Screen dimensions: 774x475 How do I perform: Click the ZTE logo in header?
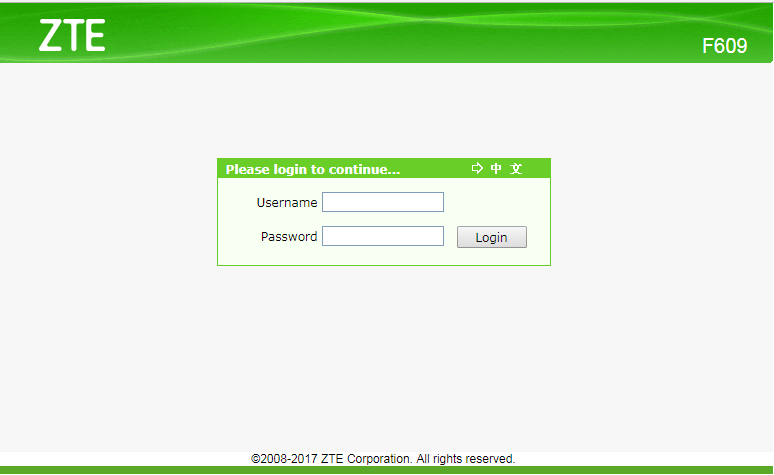point(72,36)
